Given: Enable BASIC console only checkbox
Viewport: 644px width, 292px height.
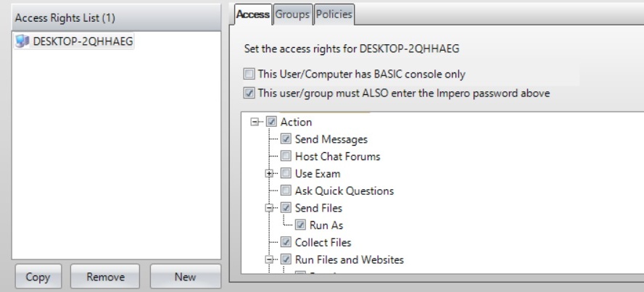Looking at the screenshot, I should point(249,74).
